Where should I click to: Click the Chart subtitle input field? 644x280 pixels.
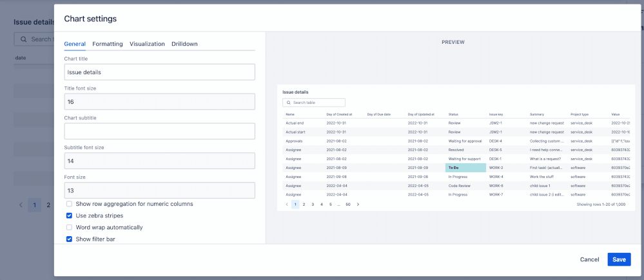click(x=159, y=131)
